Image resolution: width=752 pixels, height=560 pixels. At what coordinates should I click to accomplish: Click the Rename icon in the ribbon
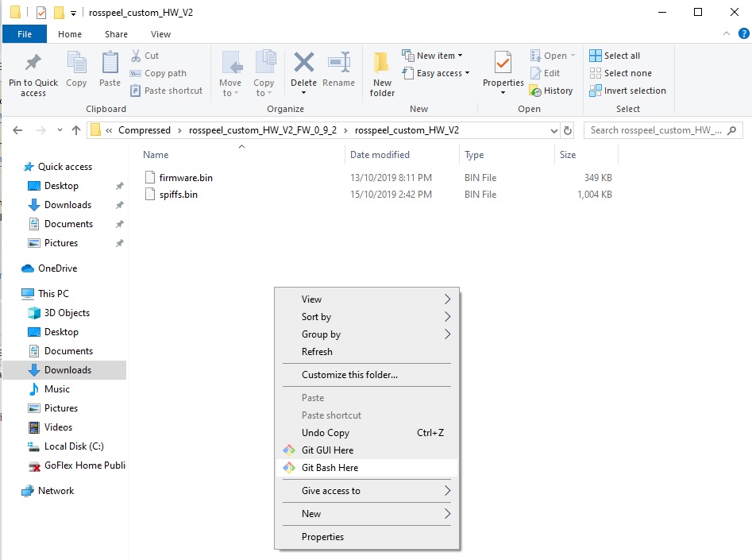coord(339,64)
